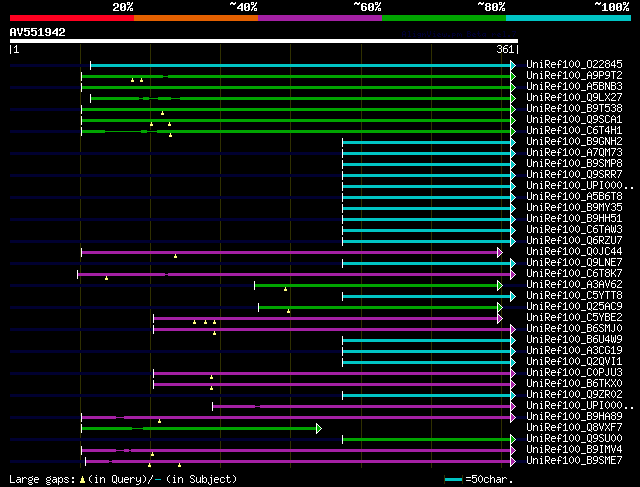Viewport: 640px width, 487px height.
Task: Click the purple arrowhead of the C5YBE2 alignment
Action: (499, 318)
